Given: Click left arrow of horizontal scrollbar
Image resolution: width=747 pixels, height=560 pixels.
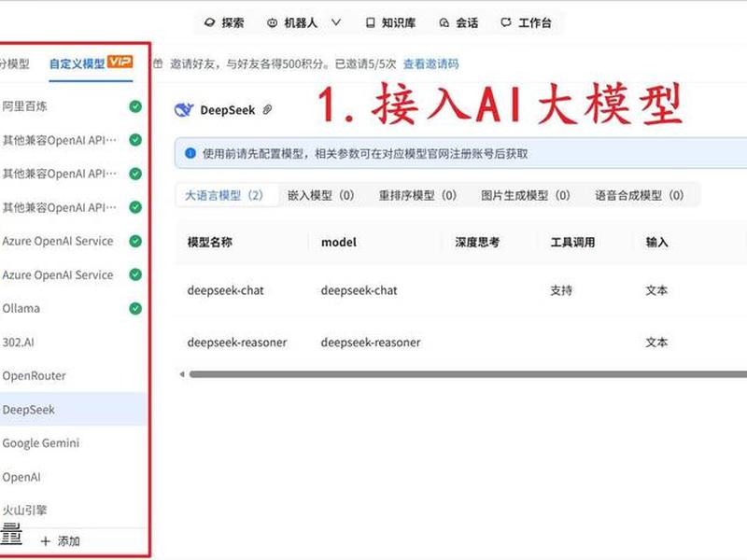Looking at the screenshot, I should coord(182,374).
